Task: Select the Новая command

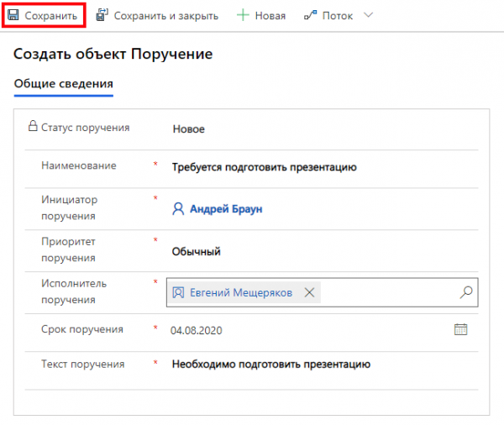Action: 270,16
